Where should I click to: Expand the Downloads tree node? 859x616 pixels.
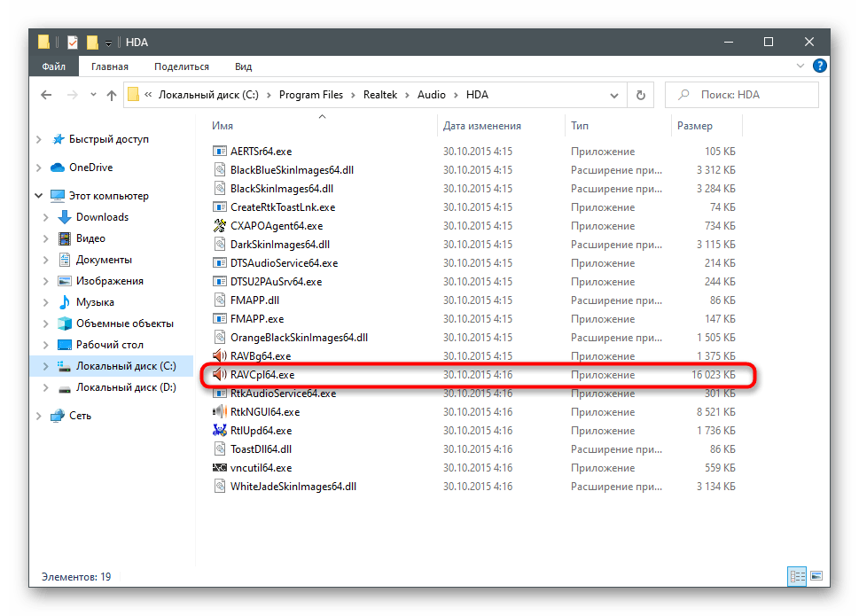coord(46,217)
